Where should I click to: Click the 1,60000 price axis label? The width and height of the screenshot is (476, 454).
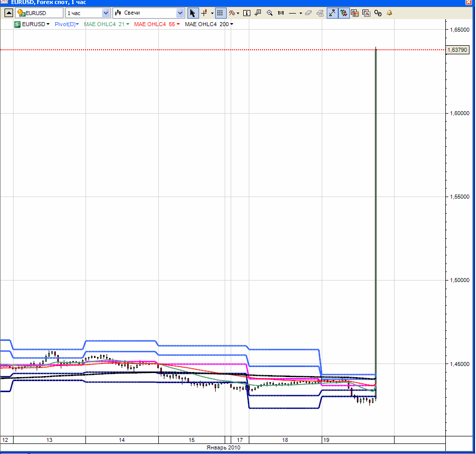click(x=459, y=113)
